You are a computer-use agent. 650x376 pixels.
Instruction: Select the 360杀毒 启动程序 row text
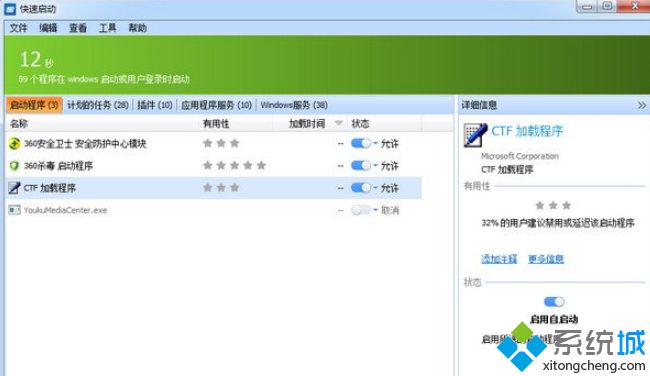58,166
